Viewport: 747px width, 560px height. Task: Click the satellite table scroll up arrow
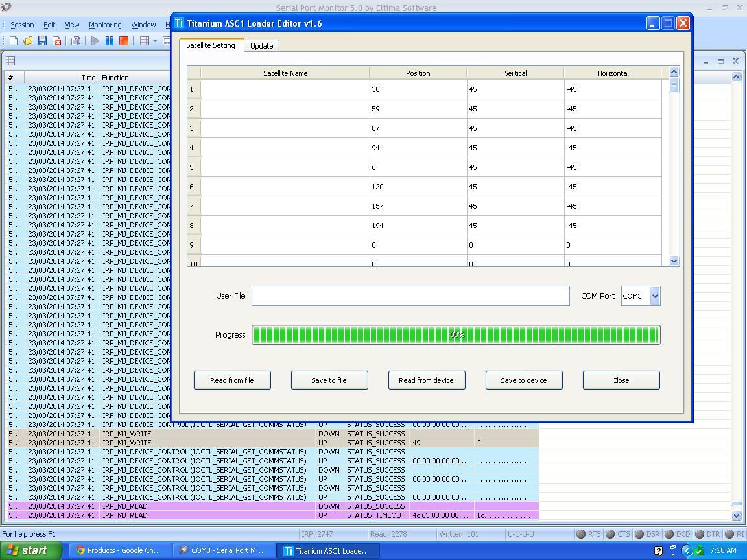pos(674,71)
